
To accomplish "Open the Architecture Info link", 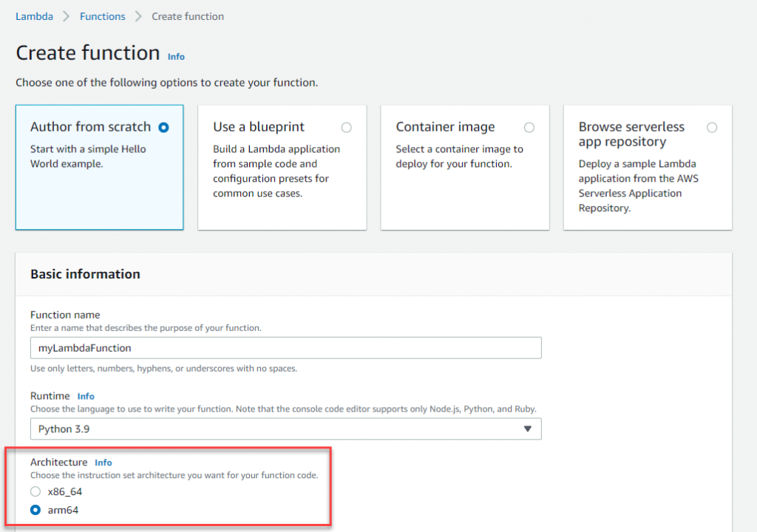I will click(x=103, y=463).
